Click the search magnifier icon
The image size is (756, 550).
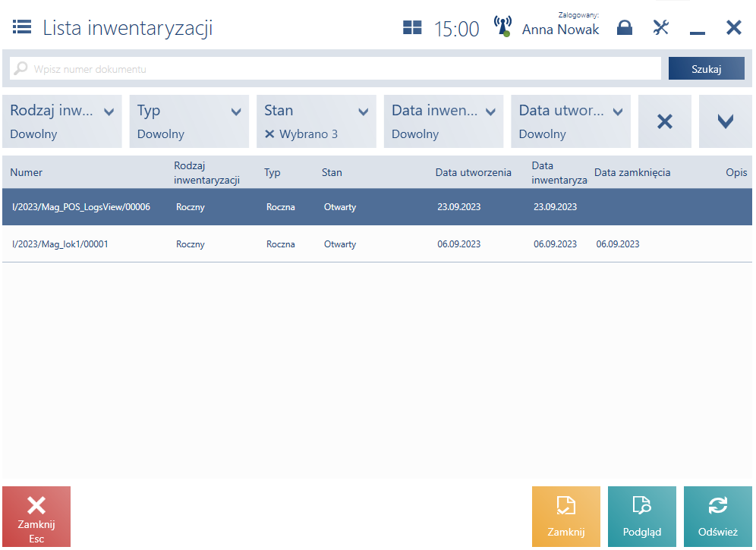(x=20, y=68)
